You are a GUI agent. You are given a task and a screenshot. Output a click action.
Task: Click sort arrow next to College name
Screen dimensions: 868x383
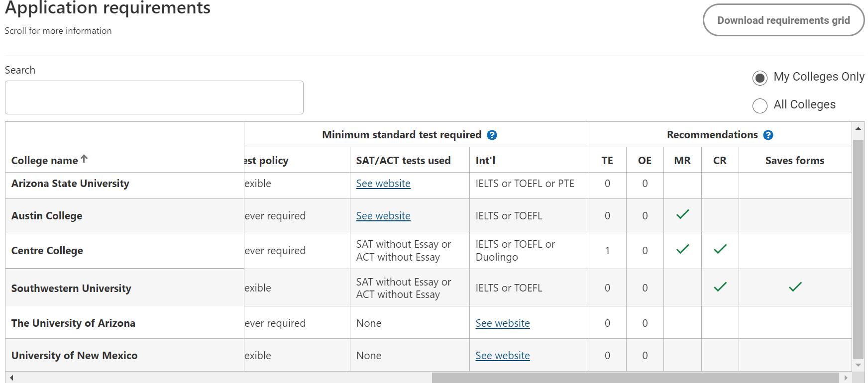pyautogui.click(x=84, y=159)
